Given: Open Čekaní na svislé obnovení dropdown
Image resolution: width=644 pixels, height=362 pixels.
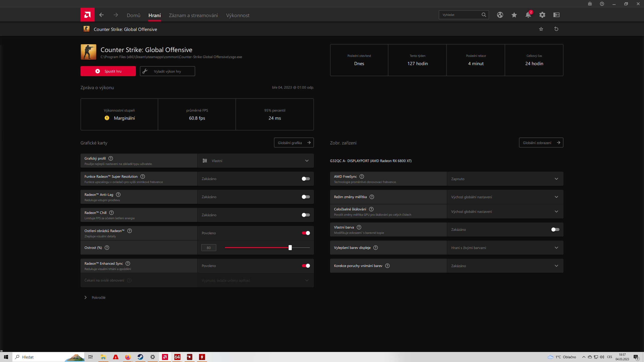Looking at the screenshot, I should [x=256, y=280].
